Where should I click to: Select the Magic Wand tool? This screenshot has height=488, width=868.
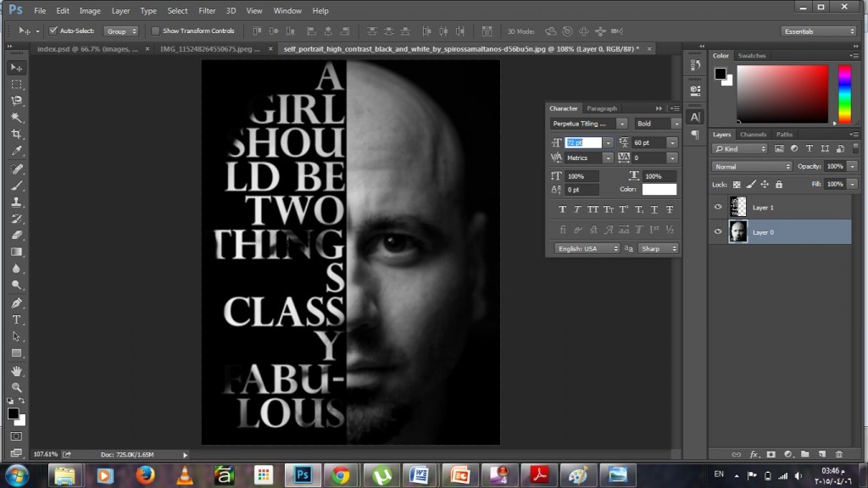click(17, 117)
